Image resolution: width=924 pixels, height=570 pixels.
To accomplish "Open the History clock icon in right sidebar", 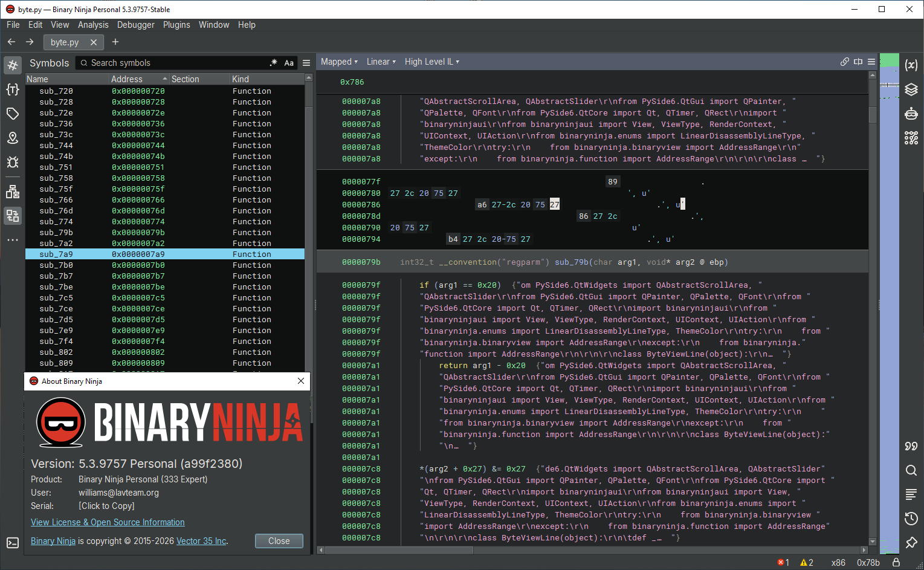I will [x=911, y=519].
